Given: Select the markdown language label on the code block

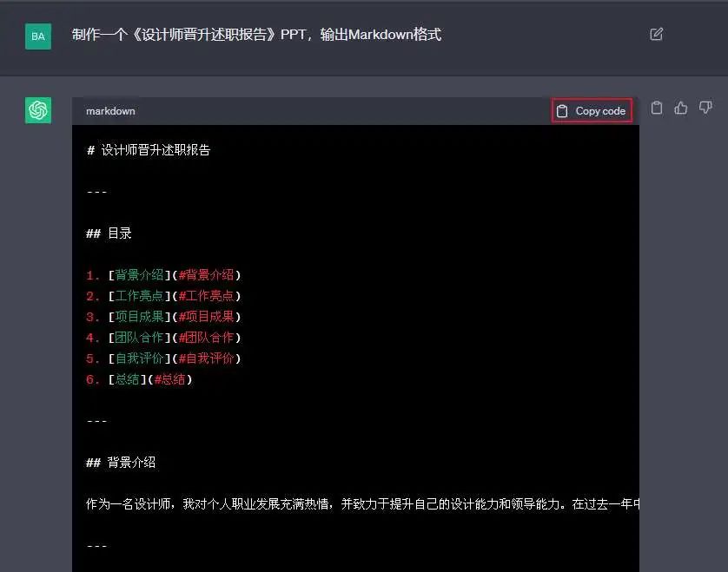Looking at the screenshot, I should 110,110.
